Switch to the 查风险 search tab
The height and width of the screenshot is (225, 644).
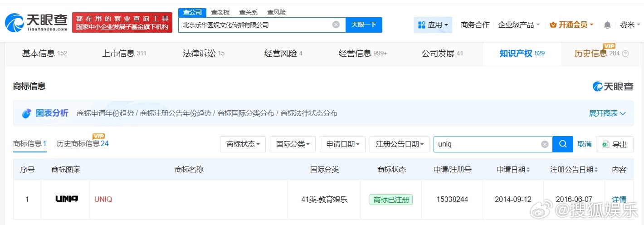tap(277, 12)
